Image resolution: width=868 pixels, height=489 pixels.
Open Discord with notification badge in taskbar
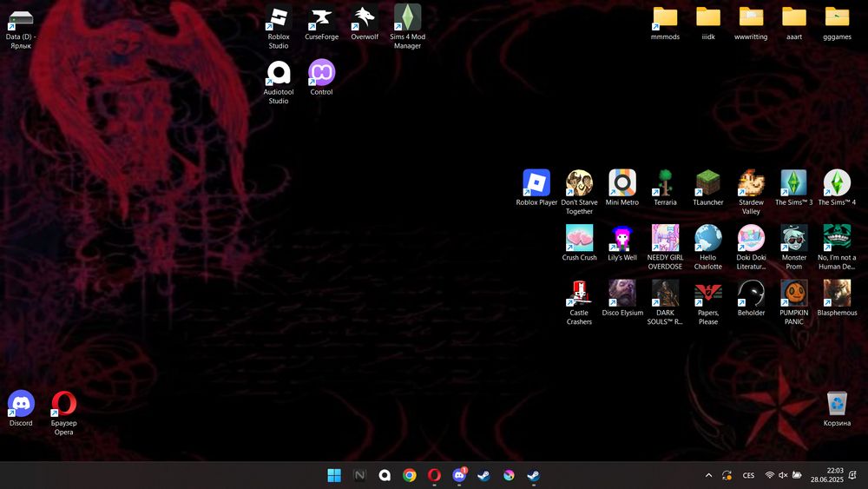(459, 475)
